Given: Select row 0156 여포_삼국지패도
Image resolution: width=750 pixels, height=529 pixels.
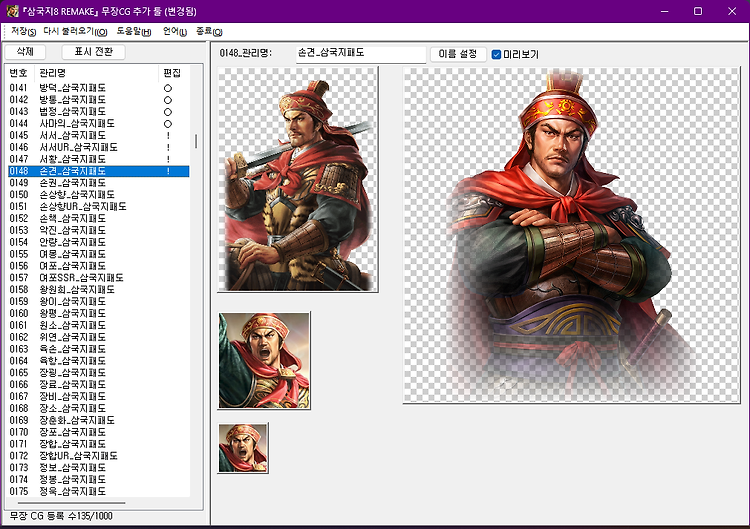Looking at the screenshot, I should [x=99, y=266].
